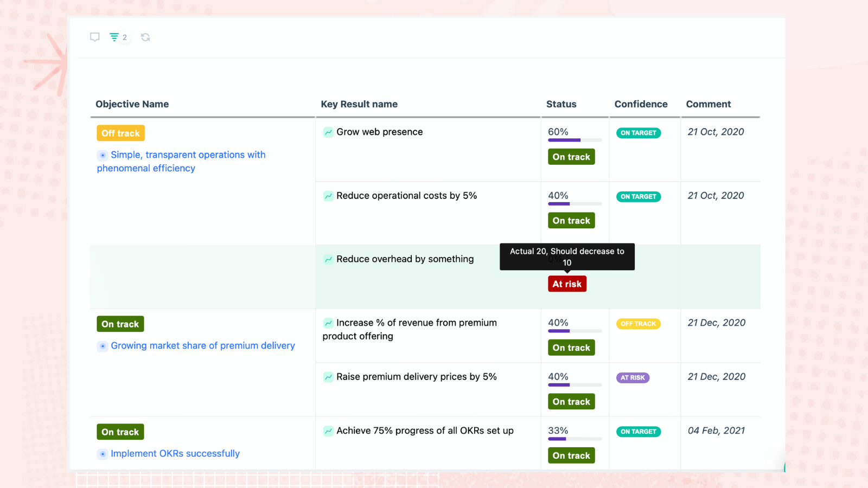This screenshot has width=868, height=488.
Task: Open the Implement OKRs successfully link
Action: click(175, 453)
